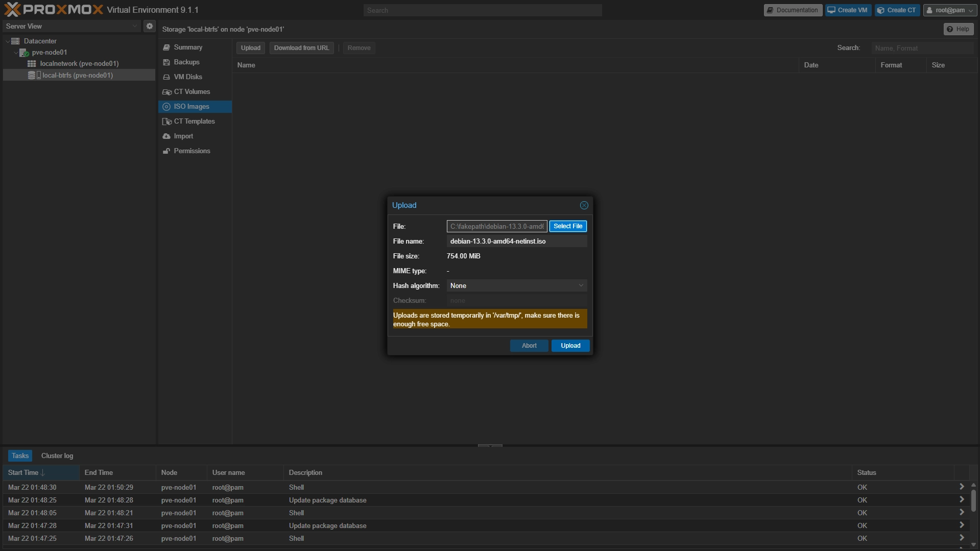The image size is (980, 551).
Task: Sort by Start Time column
Action: click(x=41, y=473)
